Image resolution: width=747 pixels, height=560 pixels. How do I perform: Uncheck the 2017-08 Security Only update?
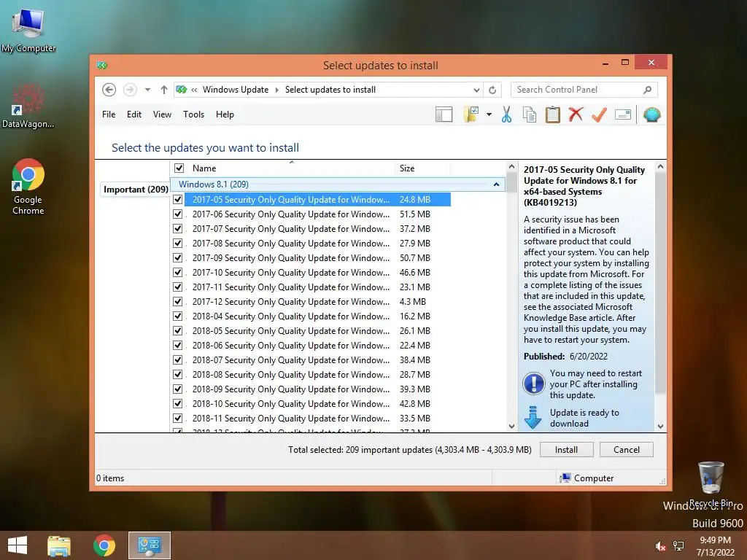pos(178,244)
